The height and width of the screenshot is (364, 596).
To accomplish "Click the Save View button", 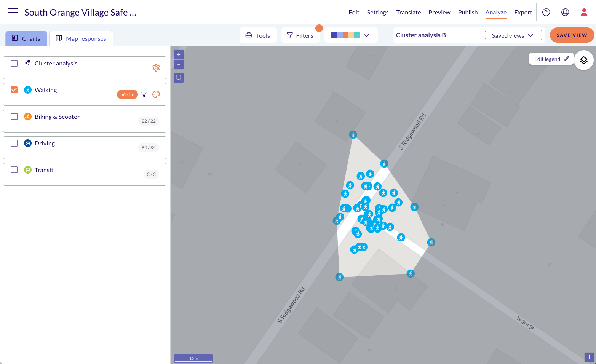I will click(572, 35).
